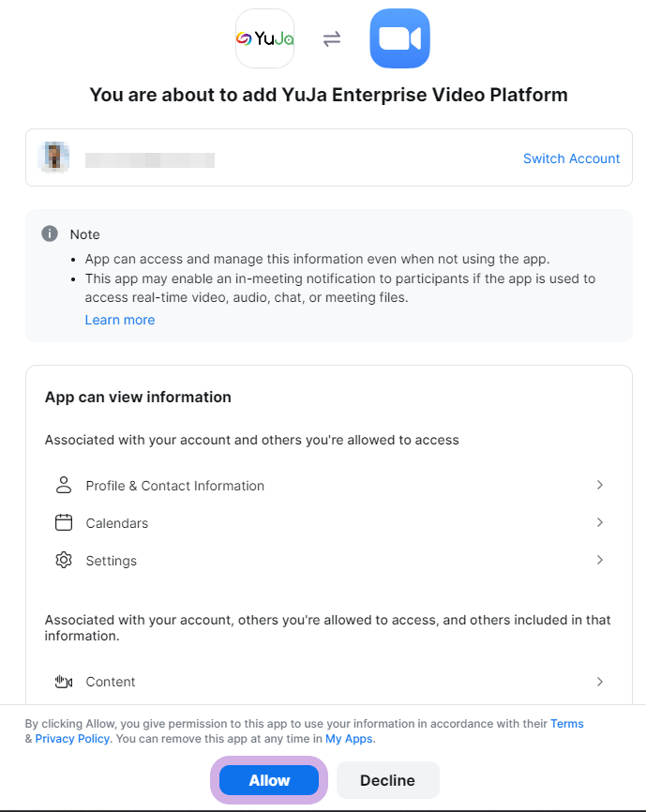Allow the YuJa app
The height and width of the screenshot is (812, 646).
coord(269,780)
